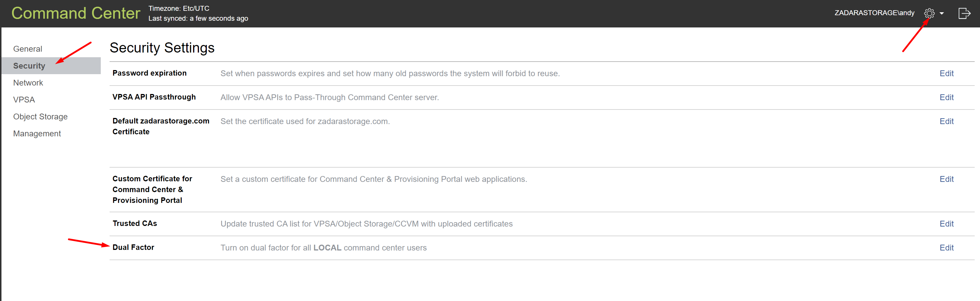Click 'Set the certificate used' description
Viewport: 980px width, 301px height.
305,121
